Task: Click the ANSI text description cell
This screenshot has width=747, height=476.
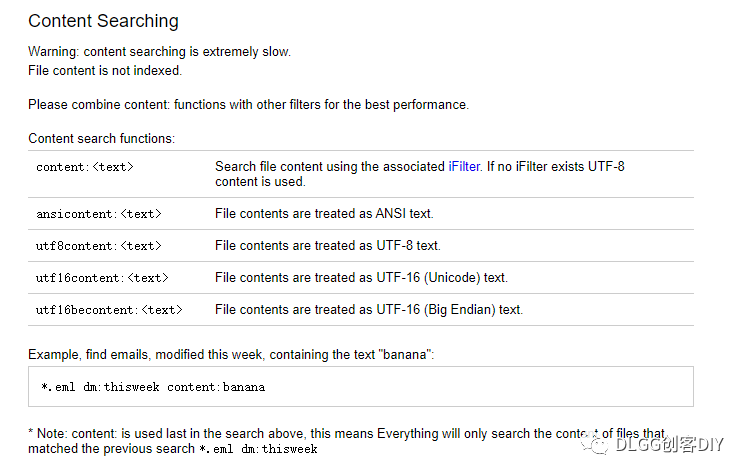Action: pos(324,214)
